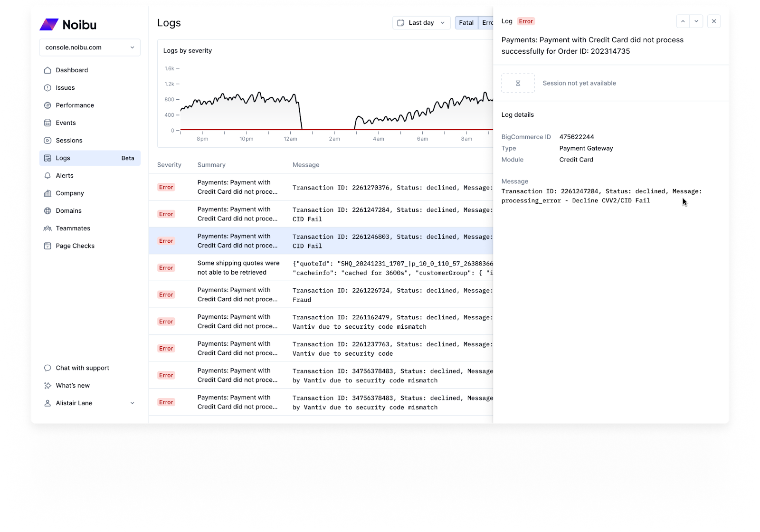Click the Alistair Lane user icon
Image resolution: width=760 pixels, height=532 pixels.
pyautogui.click(x=47, y=403)
